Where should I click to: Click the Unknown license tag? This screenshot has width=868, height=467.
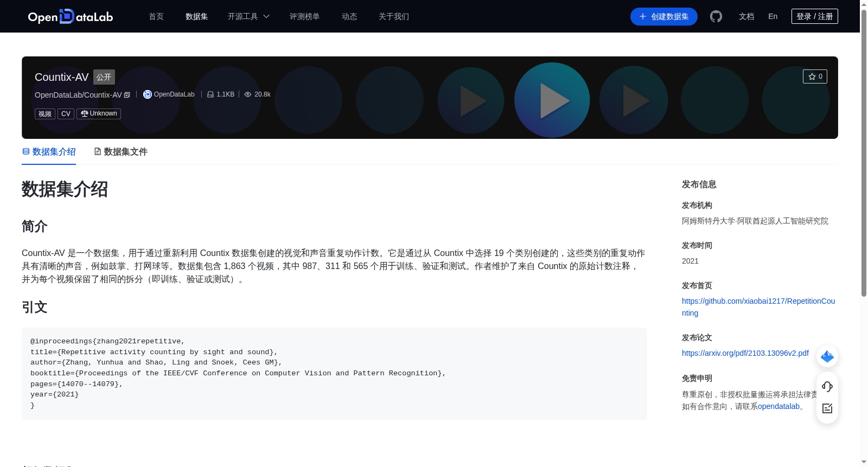[x=99, y=114]
